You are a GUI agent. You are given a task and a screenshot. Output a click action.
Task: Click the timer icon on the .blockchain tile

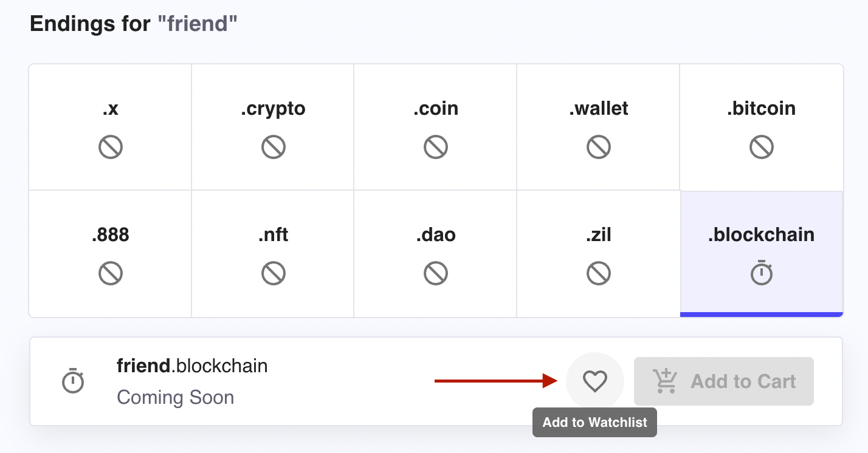[x=762, y=273]
